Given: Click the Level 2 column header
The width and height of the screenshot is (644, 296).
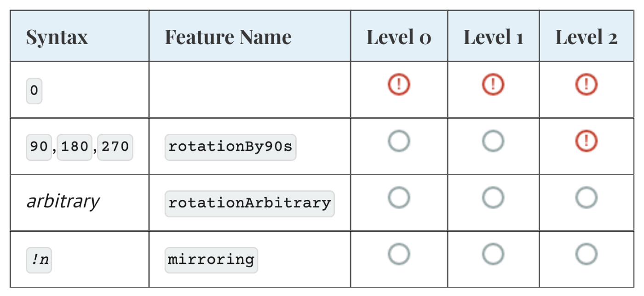Looking at the screenshot, I should pyautogui.click(x=586, y=37).
